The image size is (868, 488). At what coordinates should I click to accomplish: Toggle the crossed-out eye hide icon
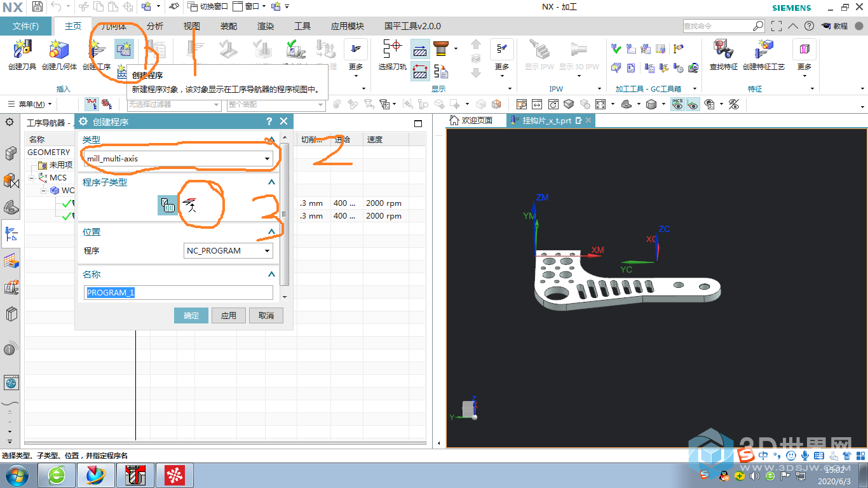pyautogui.click(x=734, y=104)
